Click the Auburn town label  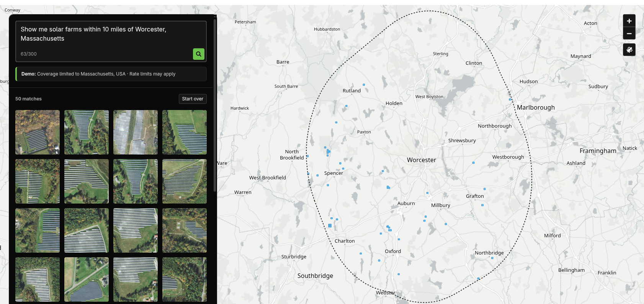coord(406,203)
